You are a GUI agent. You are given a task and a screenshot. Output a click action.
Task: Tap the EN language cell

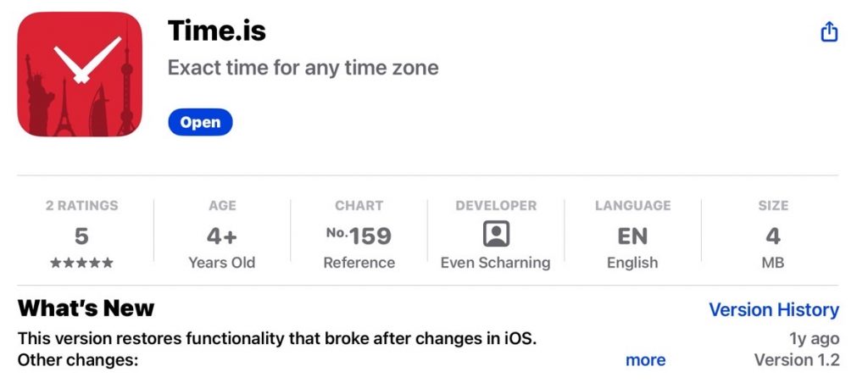pos(632,236)
